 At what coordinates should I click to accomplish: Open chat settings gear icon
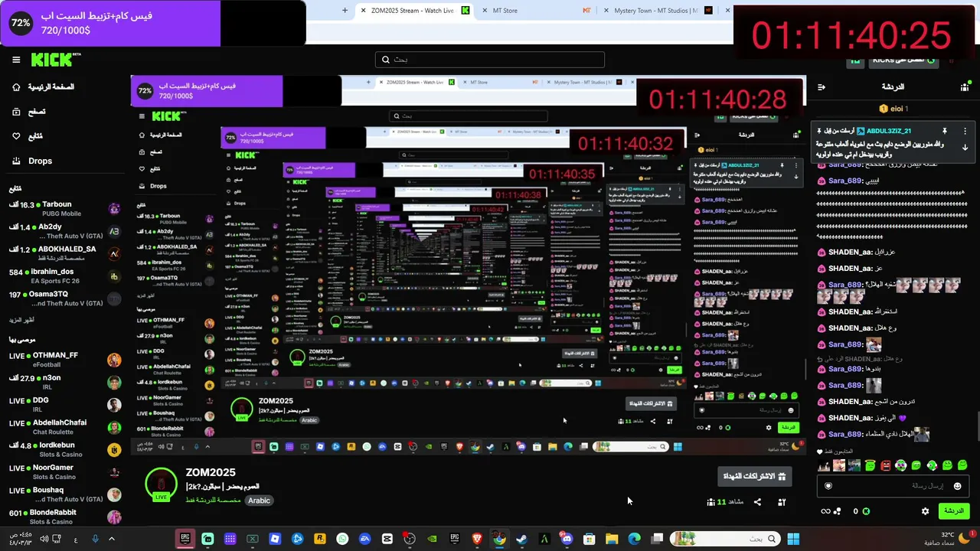click(925, 511)
